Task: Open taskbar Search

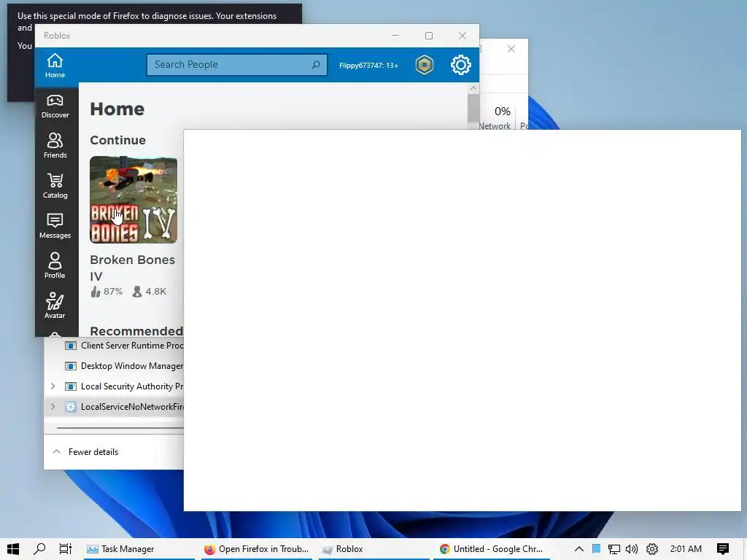Action: 39,549
